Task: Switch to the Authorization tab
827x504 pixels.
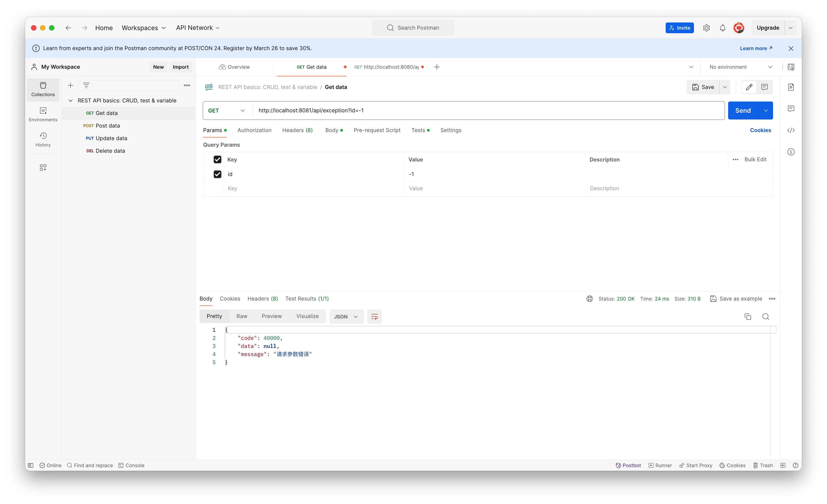Action: point(254,130)
